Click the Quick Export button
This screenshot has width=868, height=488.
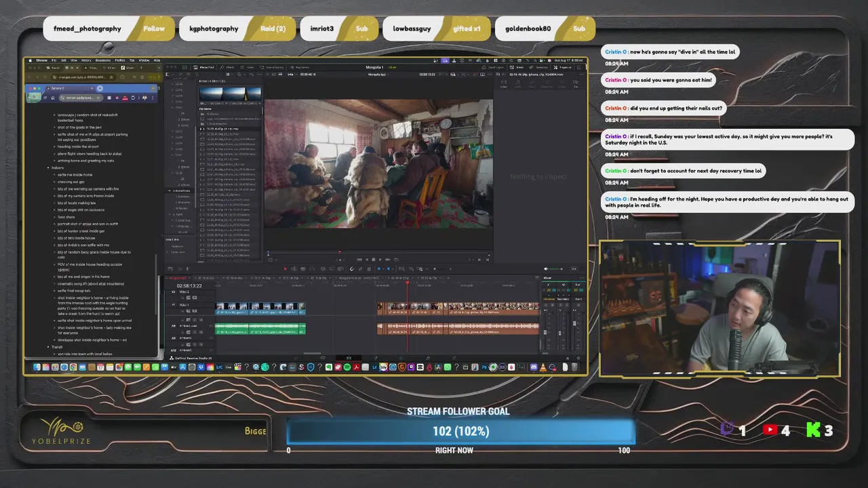[492, 67]
